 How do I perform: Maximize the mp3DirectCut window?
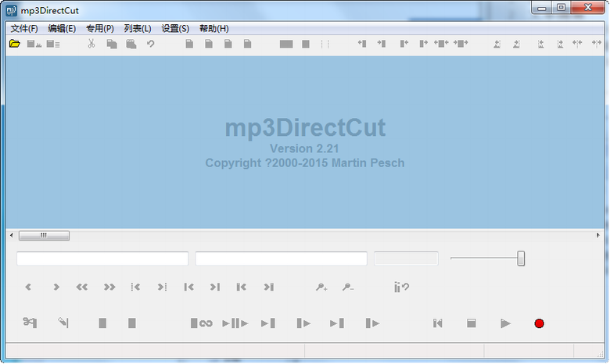(561, 7)
